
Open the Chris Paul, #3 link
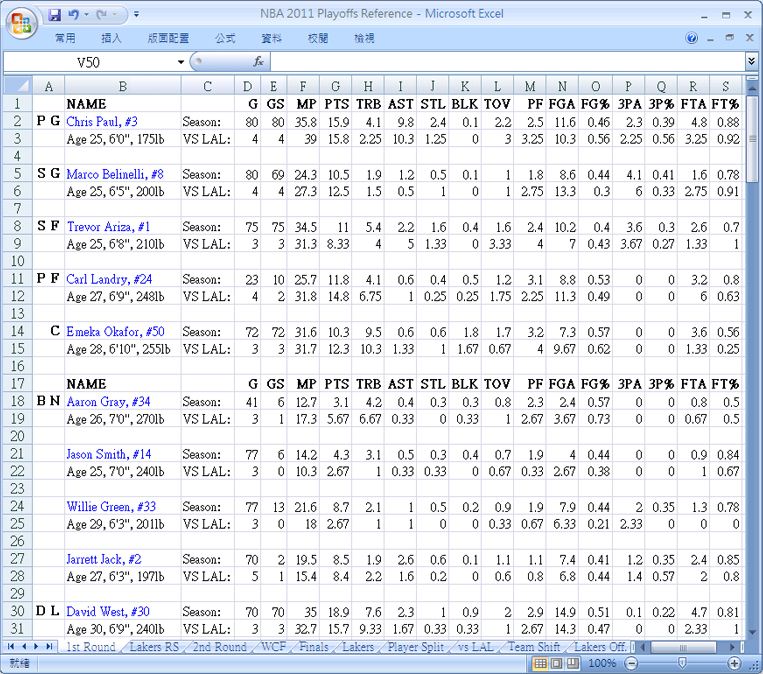pos(102,121)
